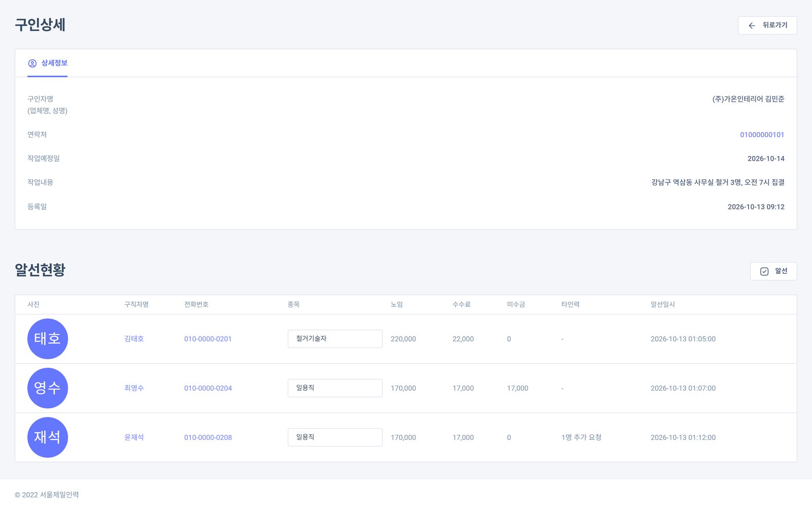Image resolution: width=812 pixels, height=508 pixels.
Task: Click the 구직자명 column header
Action: 137,304
